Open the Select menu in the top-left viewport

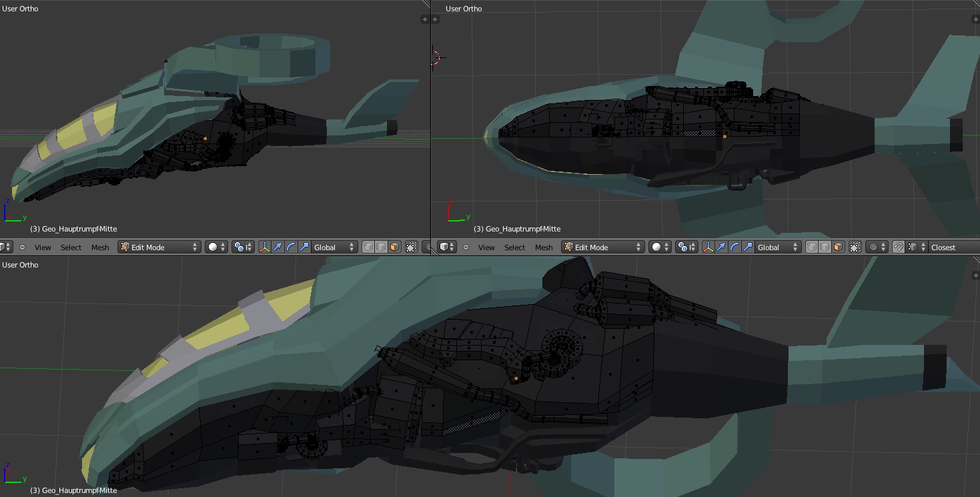[71, 247]
